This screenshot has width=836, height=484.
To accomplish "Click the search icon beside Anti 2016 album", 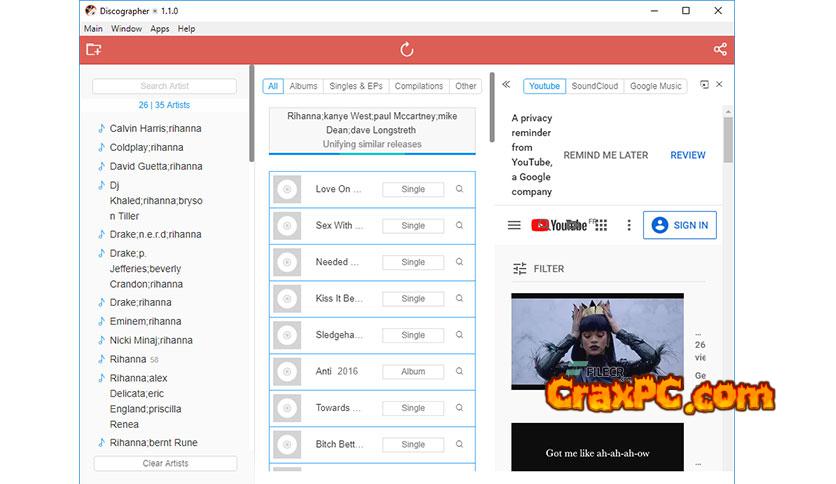I will [x=460, y=371].
